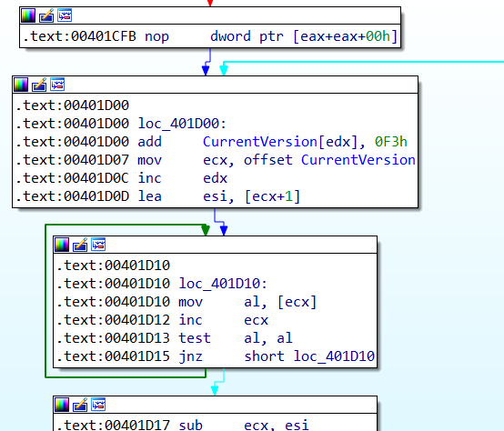Click mov instruction at 00401D07
Image resolution: width=504 pixels, height=431 pixels.
coord(150,160)
